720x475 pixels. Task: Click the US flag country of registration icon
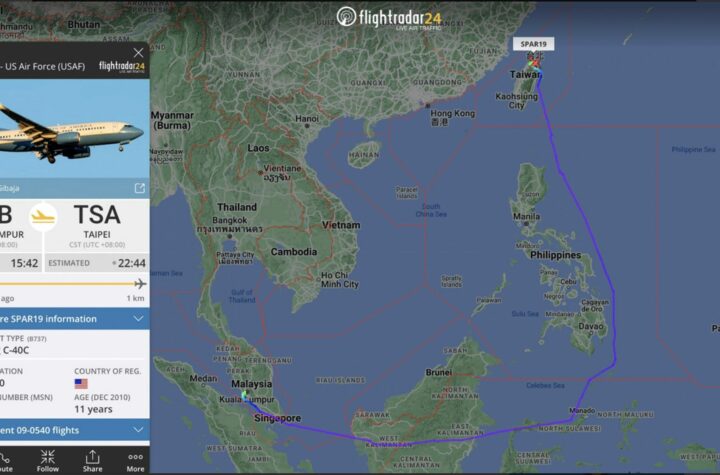pyautogui.click(x=81, y=384)
